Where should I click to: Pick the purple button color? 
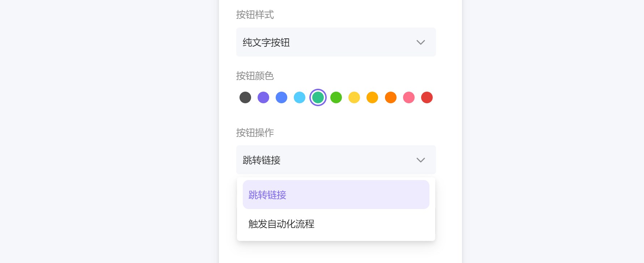[263, 97]
